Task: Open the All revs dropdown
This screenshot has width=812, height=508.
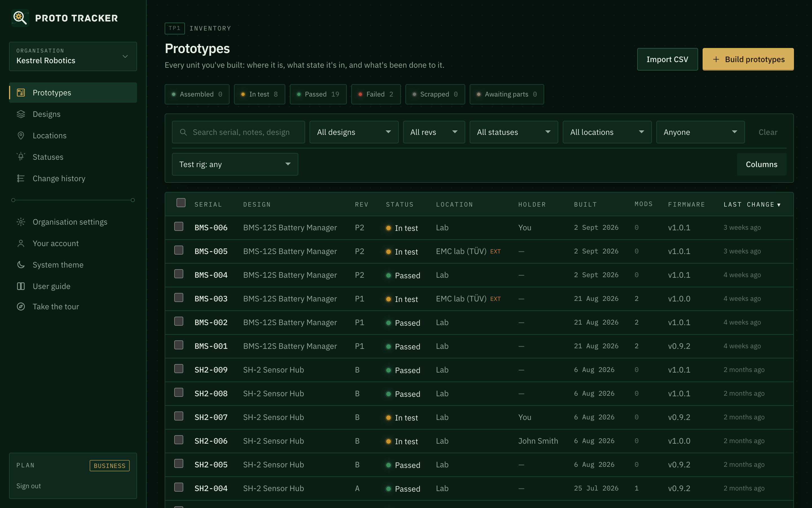Action: pos(434,132)
